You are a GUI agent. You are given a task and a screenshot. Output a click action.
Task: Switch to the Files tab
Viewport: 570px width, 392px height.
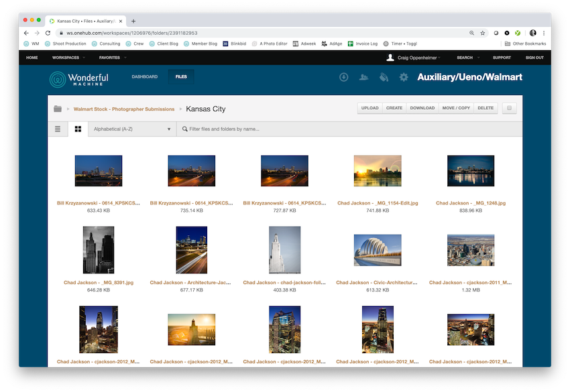(x=181, y=76)
